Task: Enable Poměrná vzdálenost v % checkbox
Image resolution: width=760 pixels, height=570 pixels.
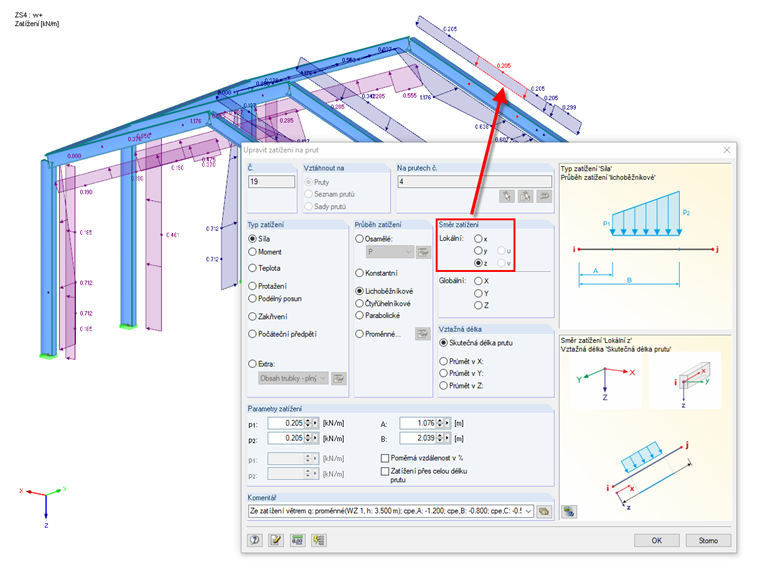Action: 385,458
